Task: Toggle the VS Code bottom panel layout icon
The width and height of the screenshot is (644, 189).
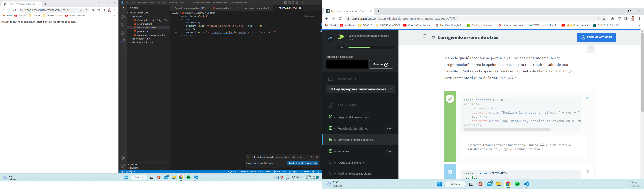Action: click(x=289, y=3)
